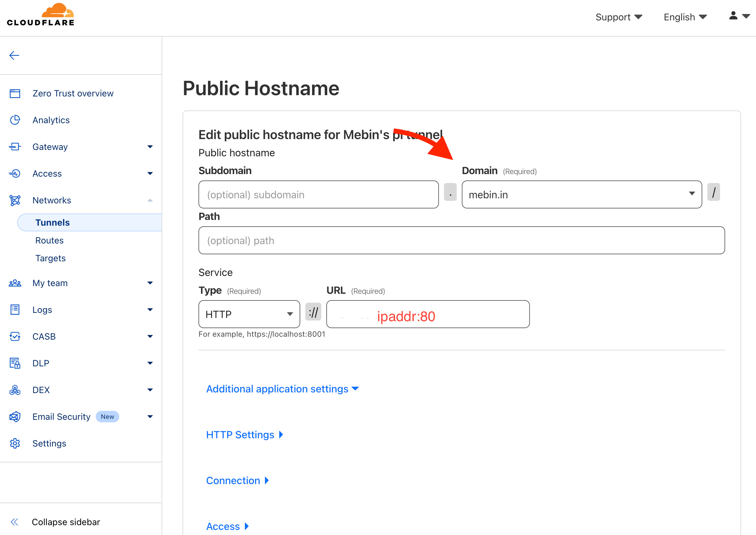This screenshot has width=756, height=535.
Task: Click the Cloudflare logo
Action: coord(40,15)
